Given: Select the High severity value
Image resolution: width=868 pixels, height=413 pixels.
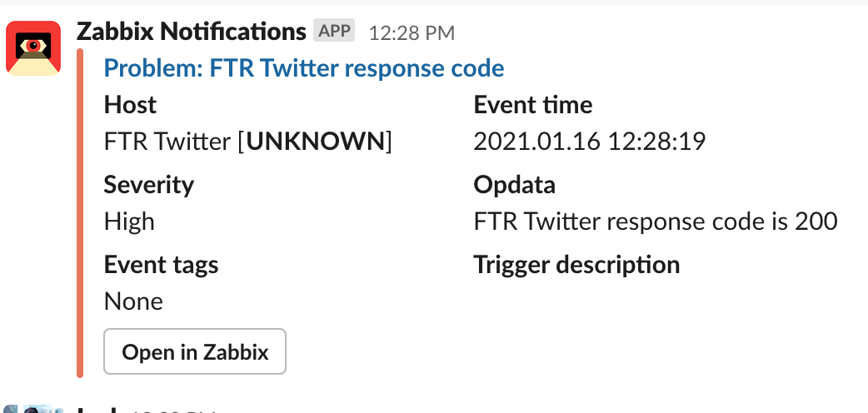Looking at the screenshot, I should [x=129, y=221].
